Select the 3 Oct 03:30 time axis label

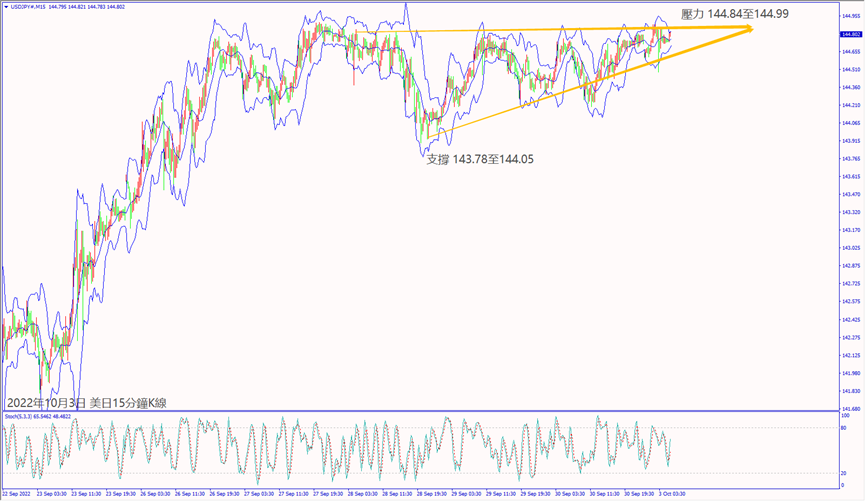click(x=669, y=494)
